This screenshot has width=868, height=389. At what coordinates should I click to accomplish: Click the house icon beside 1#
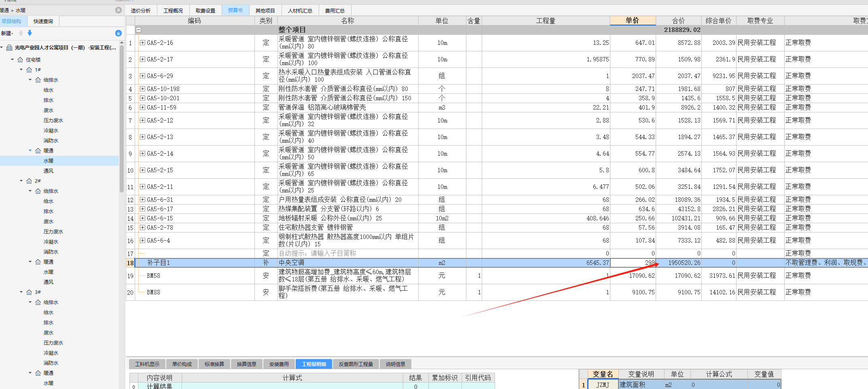tap(29, 70)
